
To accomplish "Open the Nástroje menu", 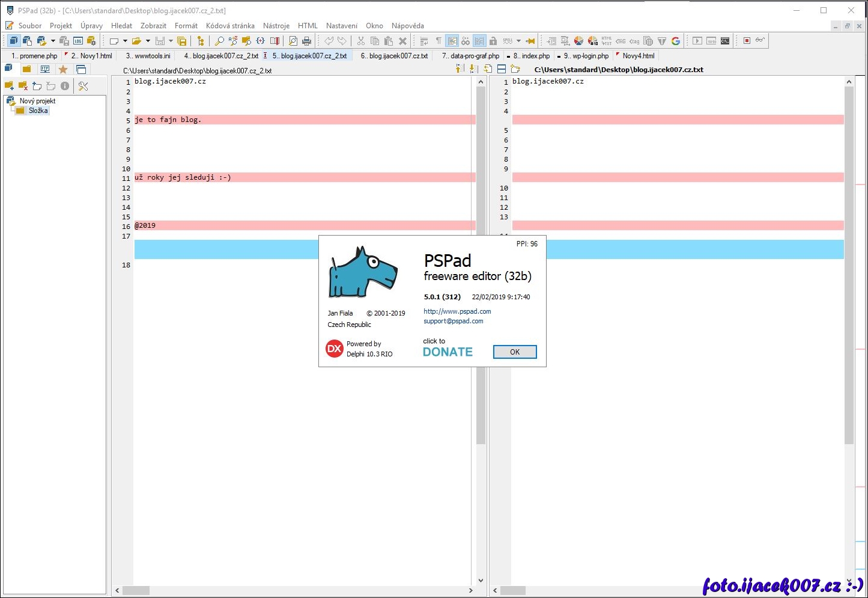I will pos(276,26).
